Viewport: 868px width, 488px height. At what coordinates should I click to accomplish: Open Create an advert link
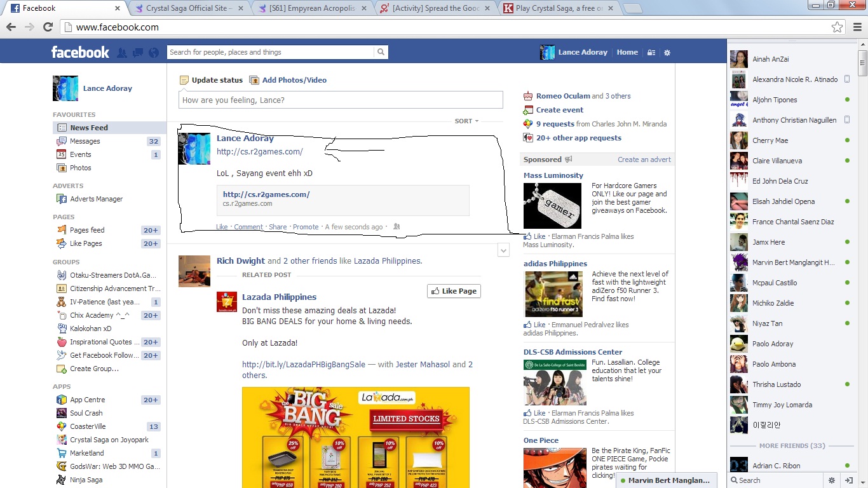point(644,159)
